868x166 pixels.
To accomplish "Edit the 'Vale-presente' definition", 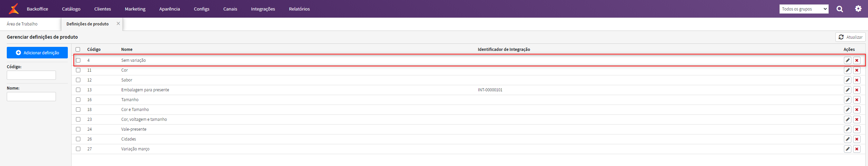I will click(848, 129).
